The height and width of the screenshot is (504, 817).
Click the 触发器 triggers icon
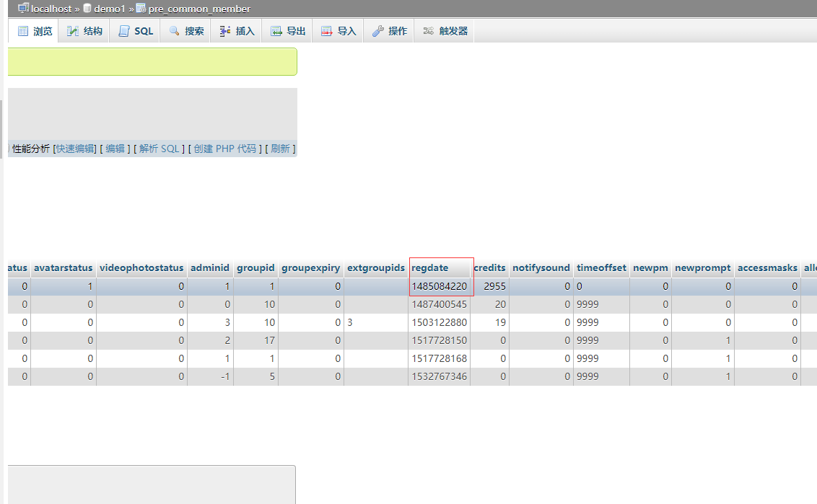pyautogui.click(x=429, y=31)
